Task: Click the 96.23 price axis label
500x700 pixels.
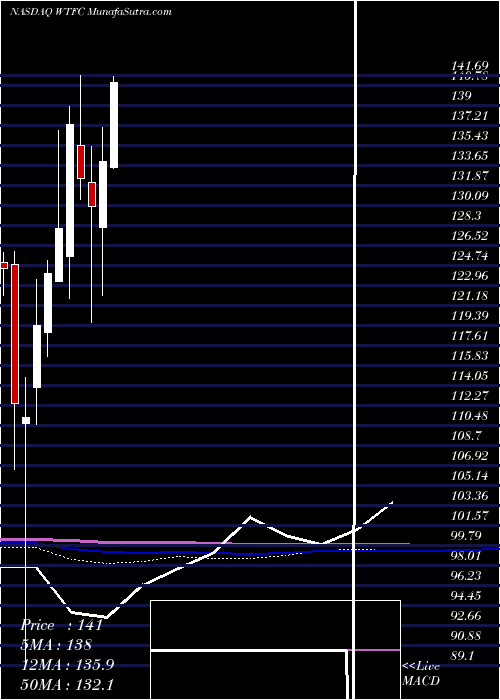Action: 467,575
